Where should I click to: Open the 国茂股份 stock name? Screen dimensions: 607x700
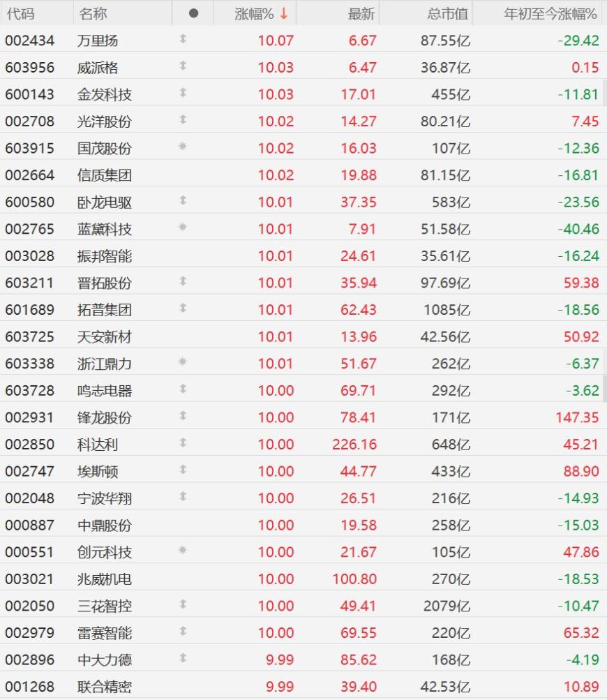tap(105, 148)
